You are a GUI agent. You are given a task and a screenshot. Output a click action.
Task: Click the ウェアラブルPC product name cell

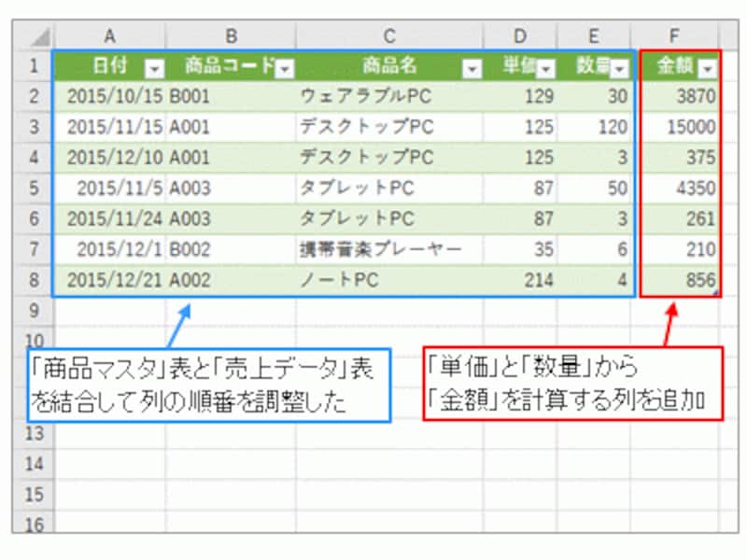point(389,97)
